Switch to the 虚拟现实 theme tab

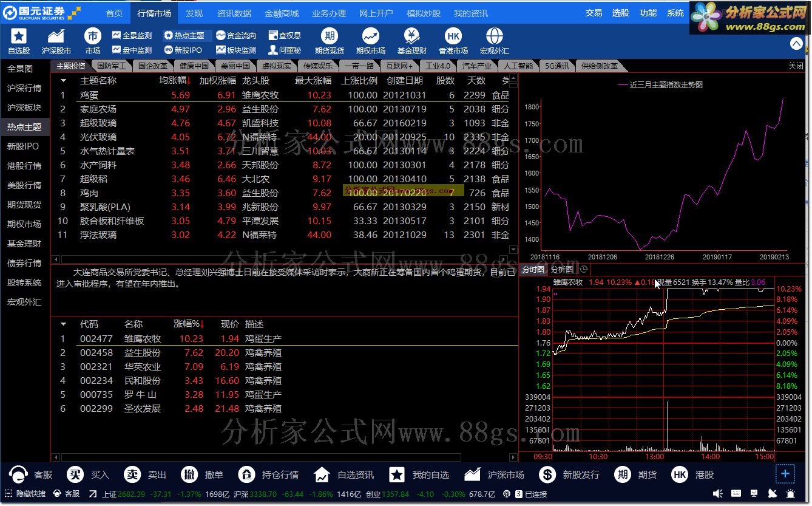tap(277, 66)
